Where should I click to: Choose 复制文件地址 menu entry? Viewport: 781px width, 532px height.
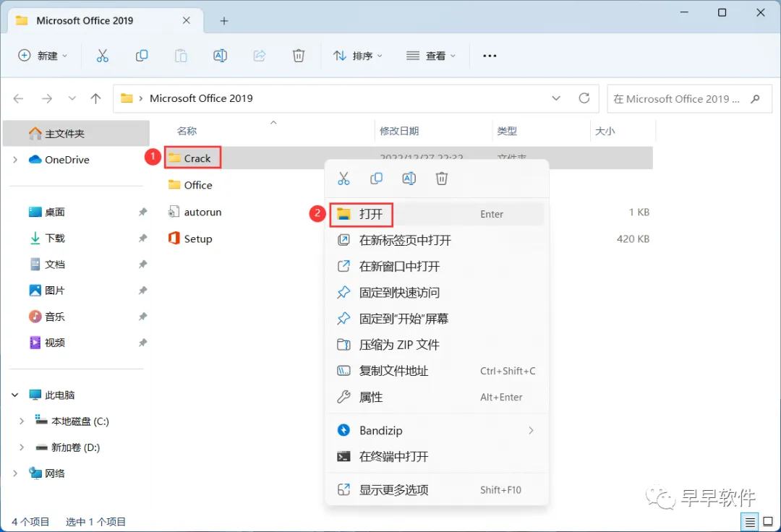[437, 371]
